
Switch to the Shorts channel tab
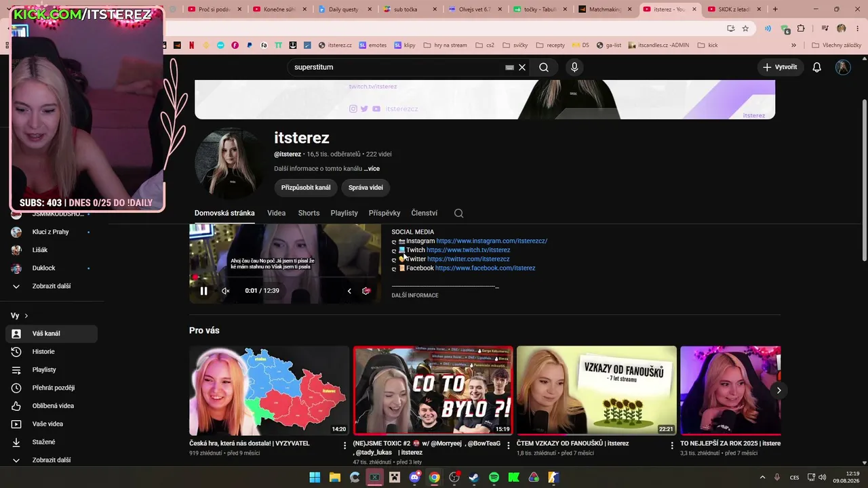coord(309,213)
